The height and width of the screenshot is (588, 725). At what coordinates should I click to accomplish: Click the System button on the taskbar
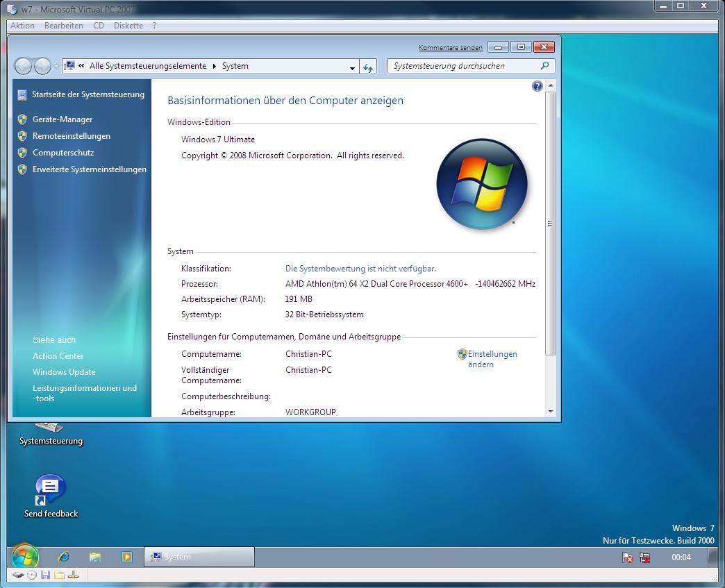[199, 557]
